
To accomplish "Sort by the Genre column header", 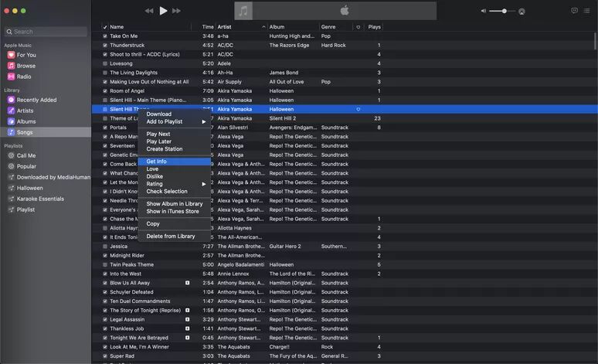I will pyautogui.click(x=328, y=27).
